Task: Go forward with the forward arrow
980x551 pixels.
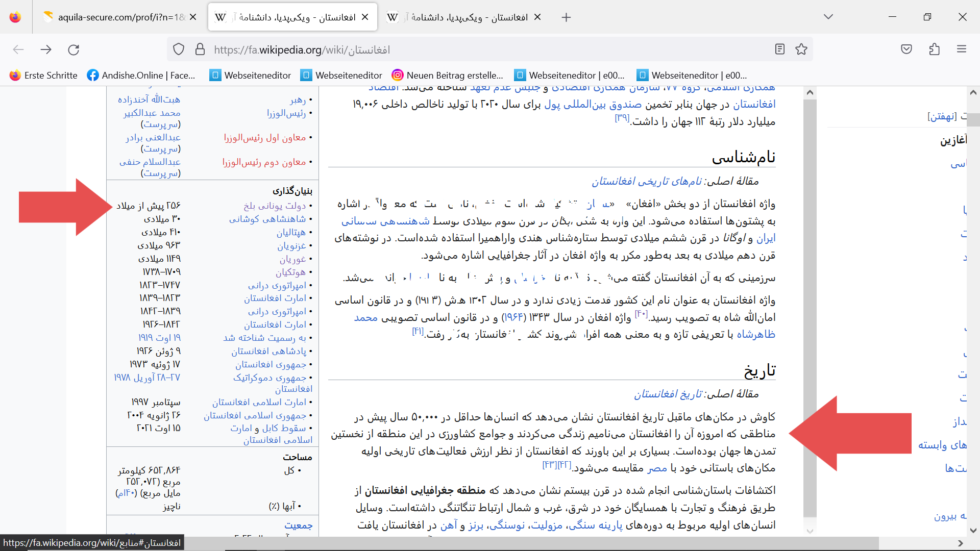Action: pos(46,49)
